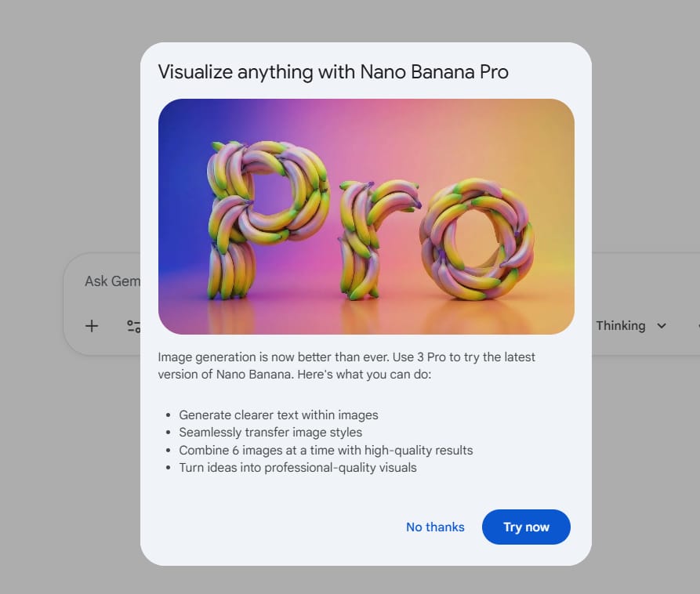
Task: Click the banana Pro promo image
Action: [366, 216]
